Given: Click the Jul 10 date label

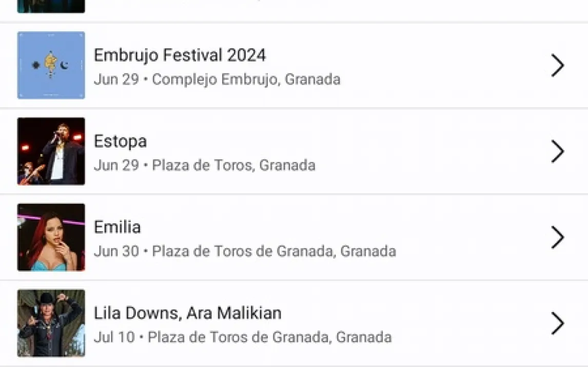Looking at the screenshot, I should coord(114,337).
